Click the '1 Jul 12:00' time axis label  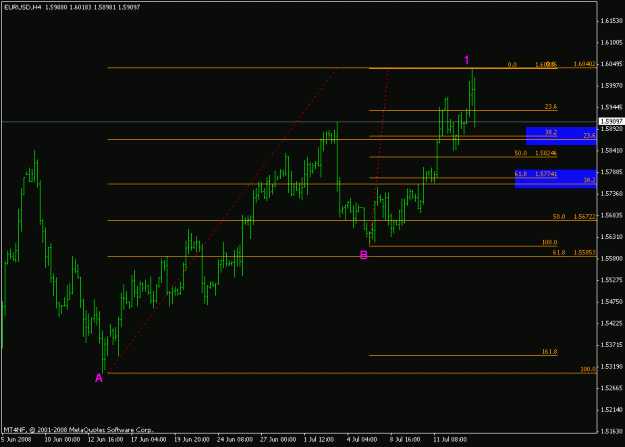tap(318, 439)
